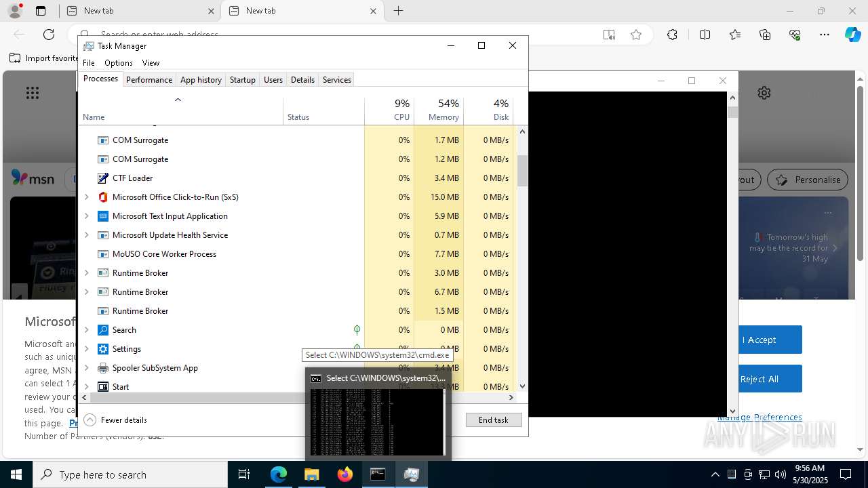Viewport: 868px width, 488px height.
Task: Click the CTF Loader process icon
Action: click(x=103, y=178)
